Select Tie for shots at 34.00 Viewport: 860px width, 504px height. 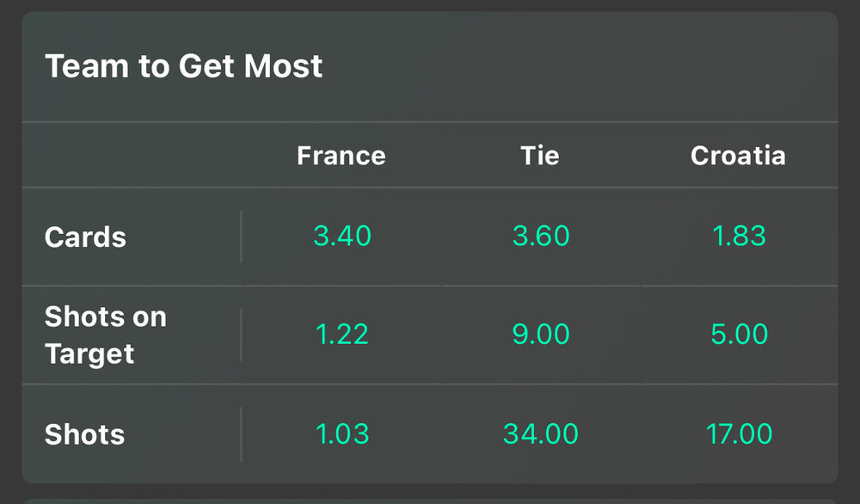(x=541, y=434)
